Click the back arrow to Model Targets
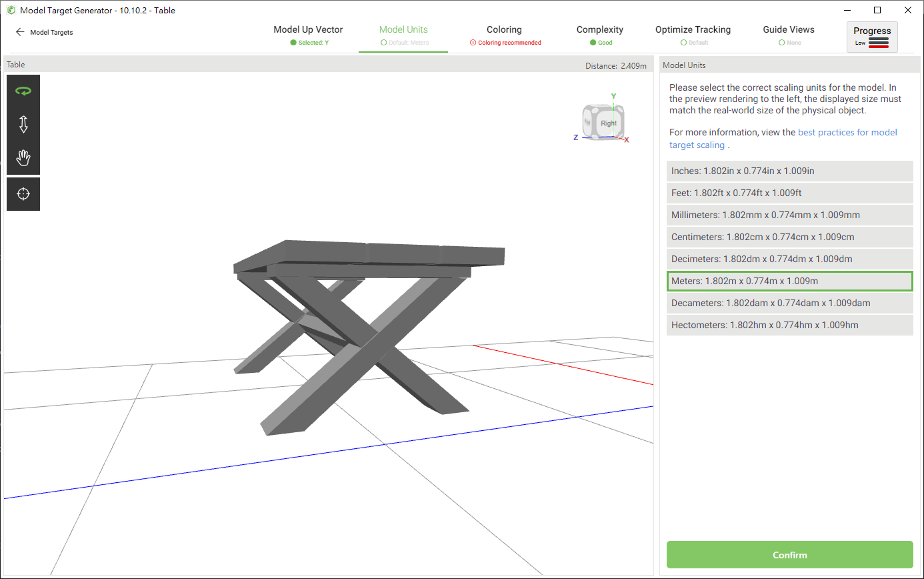This screenshot has height=579, width=924. [x=20, y=32]
